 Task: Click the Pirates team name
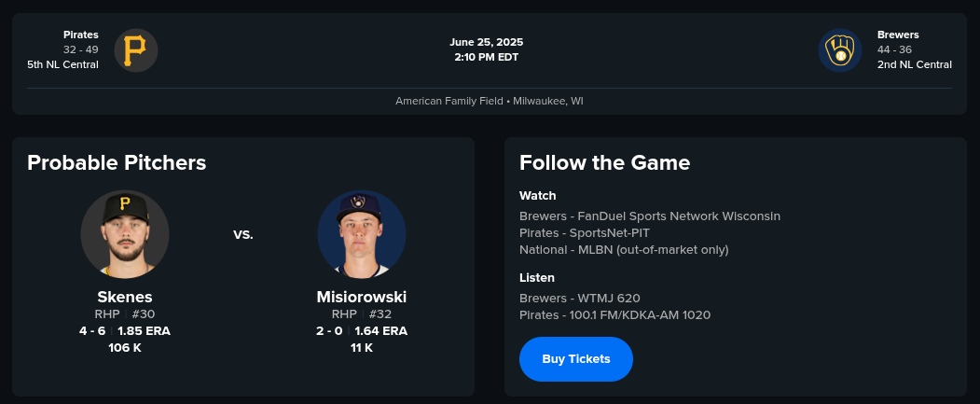tap(81, 35)
